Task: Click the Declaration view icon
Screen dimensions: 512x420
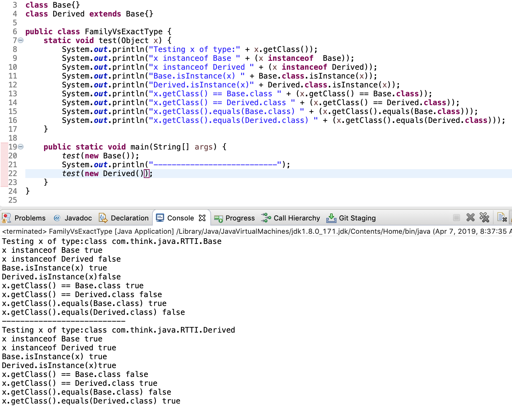Action: coord(103,218)
